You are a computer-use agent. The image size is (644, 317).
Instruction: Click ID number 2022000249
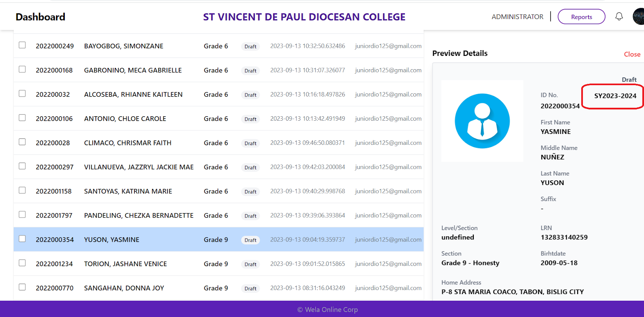pyautogui.click(x=55, y=46)
